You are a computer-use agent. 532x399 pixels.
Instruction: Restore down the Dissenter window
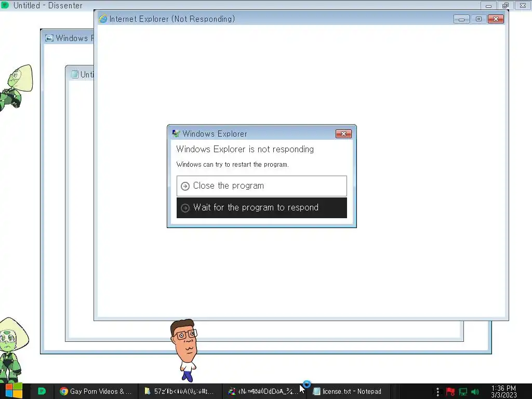(505, 6)
